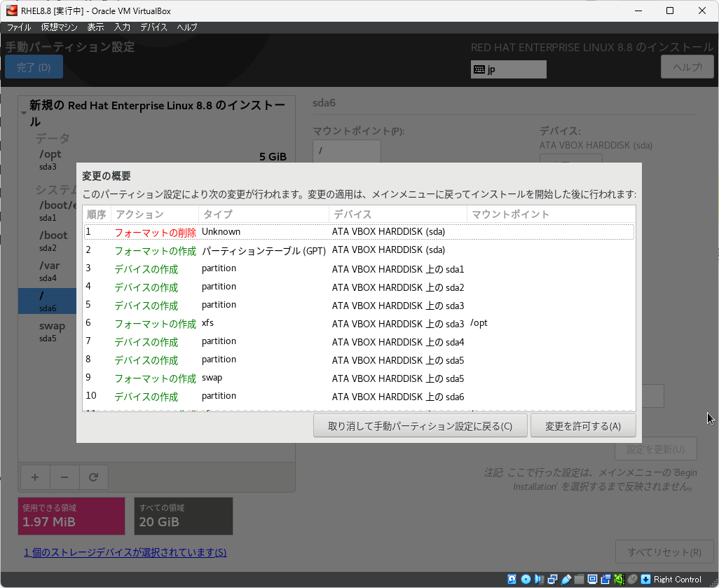Viewport: 719px width, 588px height.
Task: Click the plus add mount point icon
Action: (35, 477)
